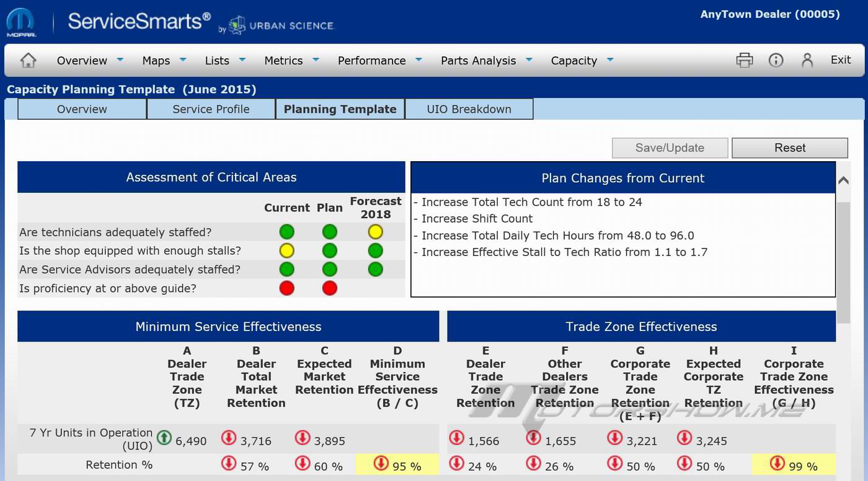This screenshot has height=481, width=868.
Task: Click the 'AnyTown Dealer (00005)' label
Action: pyautogui.click(x=770, y=14)
